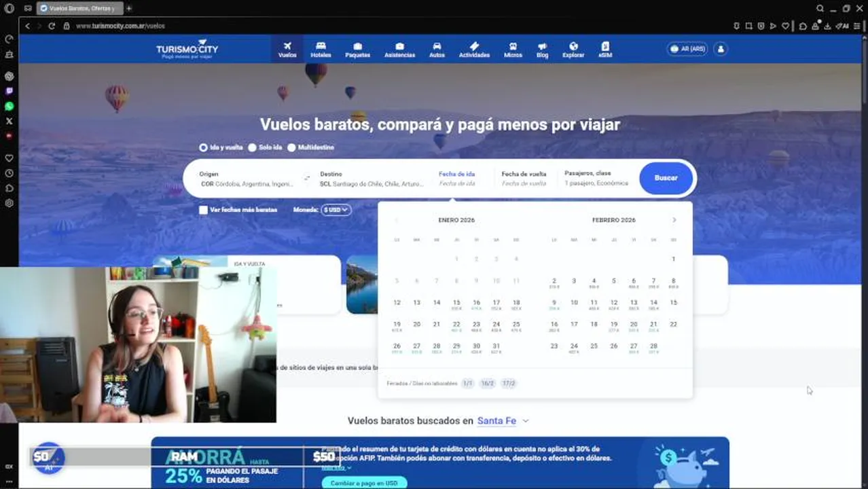Swap origin and destination
The height and width of the screenshot is (489, 868).
pyautogui.click(x=307, y=179)
